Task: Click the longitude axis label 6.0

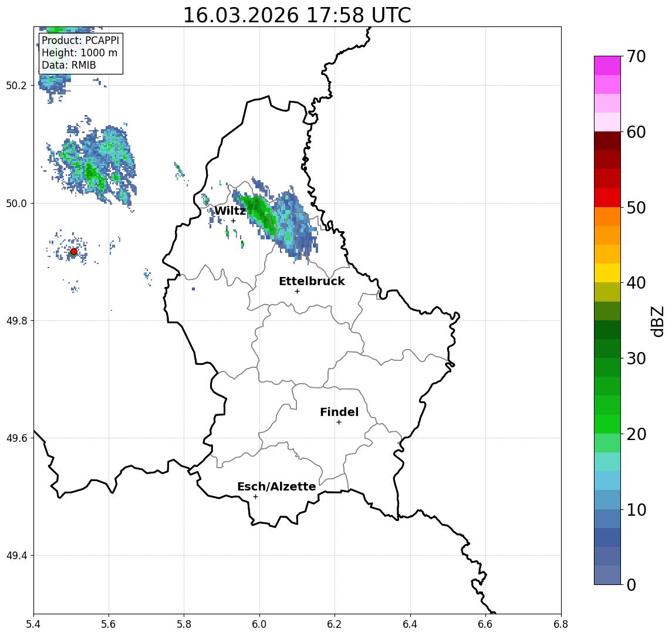Action: pos(259,624)
